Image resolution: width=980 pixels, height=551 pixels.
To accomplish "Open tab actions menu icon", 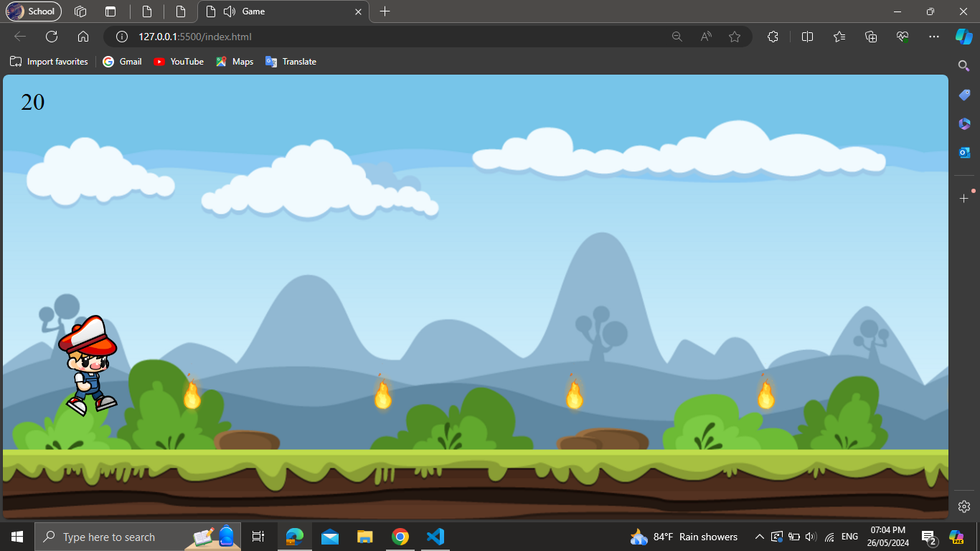I will [110, 11].
